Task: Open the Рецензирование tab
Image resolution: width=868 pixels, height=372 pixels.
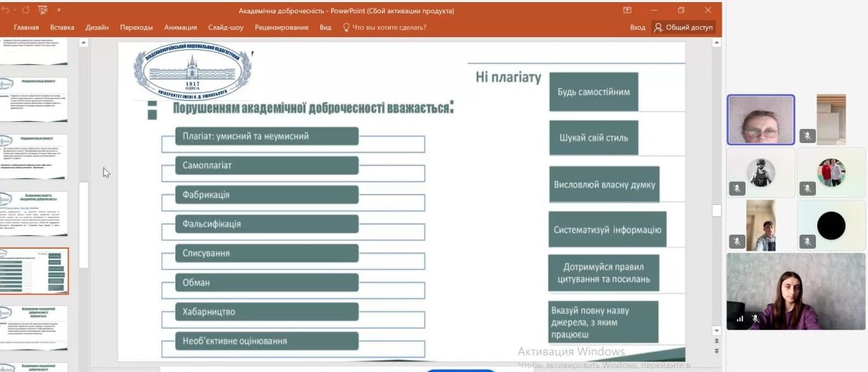Action: point(282,27)
